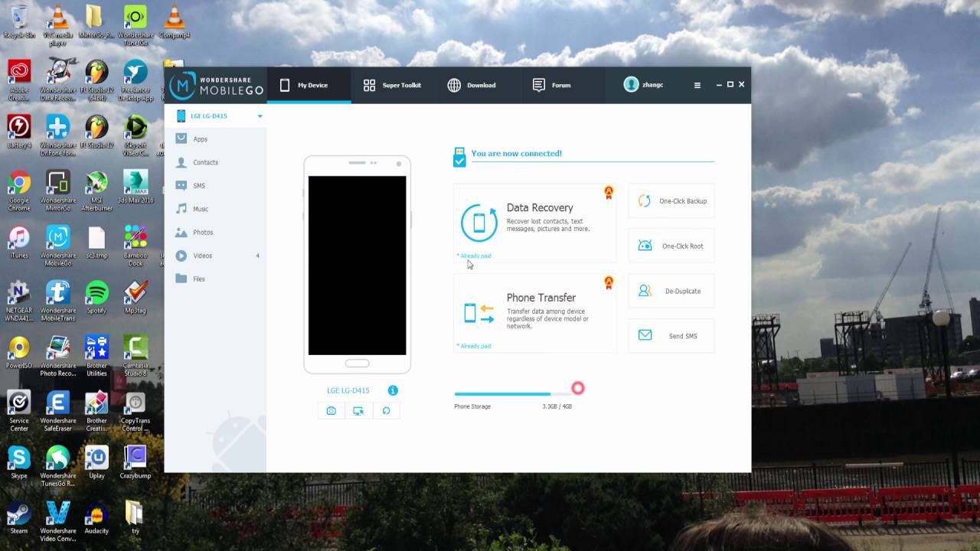This screenshot has height=551, width=980.
Task: Open MSI Afterburner desktop icon
Action: click(x=97, y=191)
